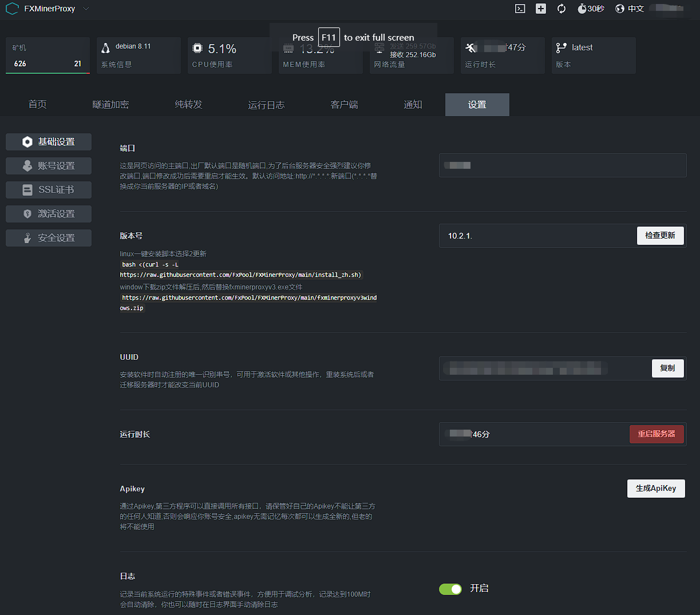Viewport: 700px width, 615px height.
Task: Open SSL证书 in the sidebar
Action: click(x=49, y=190)
